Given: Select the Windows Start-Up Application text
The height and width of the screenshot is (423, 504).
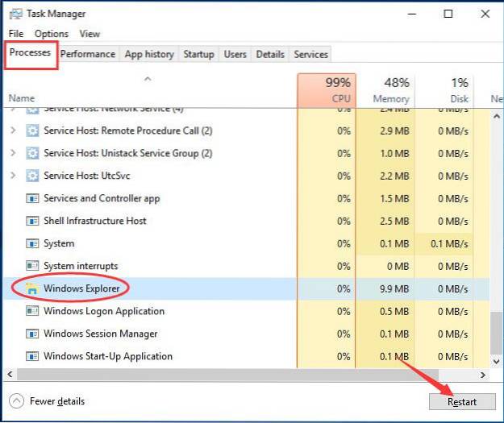Looking at the screenshot, I should (108, 356).
